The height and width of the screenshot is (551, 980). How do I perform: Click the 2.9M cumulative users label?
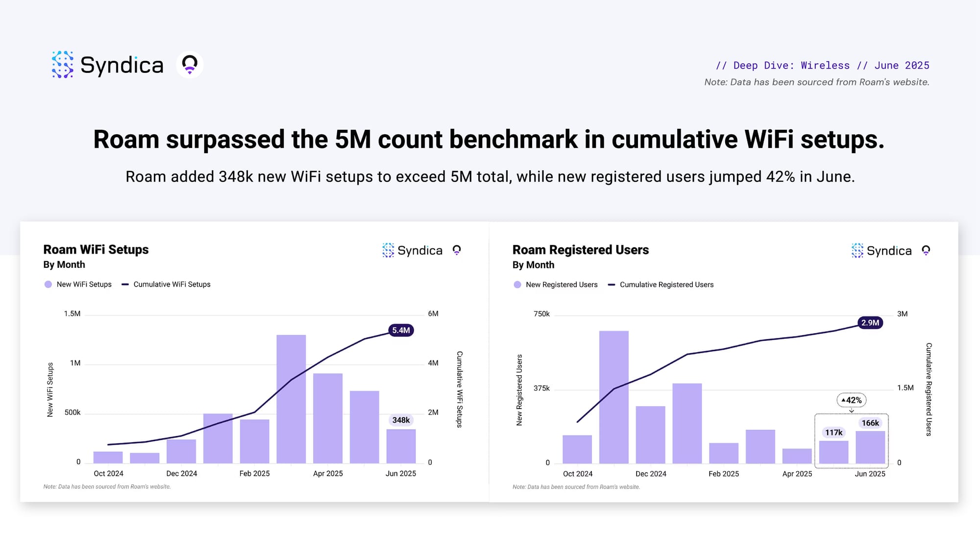[870, 323]
